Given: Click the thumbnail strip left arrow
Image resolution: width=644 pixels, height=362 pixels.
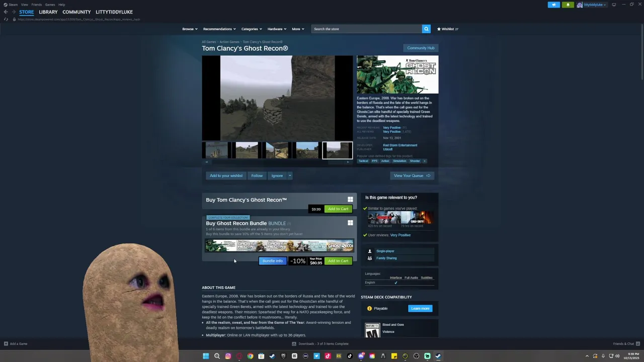Looking at the screenshot, I should [206, 162].
